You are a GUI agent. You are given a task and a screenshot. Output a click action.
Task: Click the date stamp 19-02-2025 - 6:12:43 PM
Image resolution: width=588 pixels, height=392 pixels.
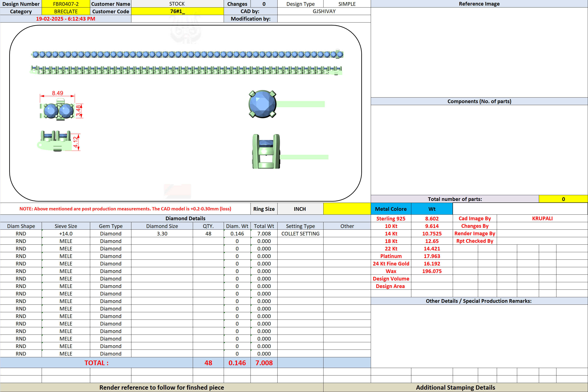[x=65, y=19]
